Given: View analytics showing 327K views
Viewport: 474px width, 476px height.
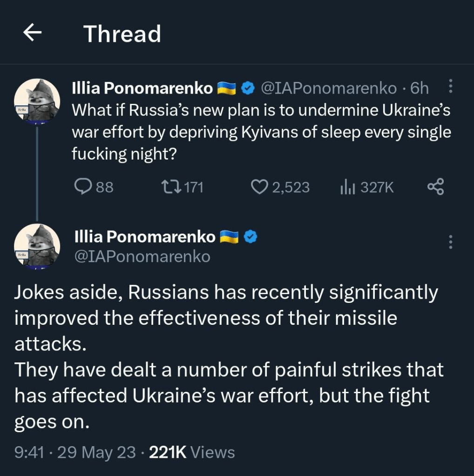Looking at the screenshot, I should click(367, 187).
